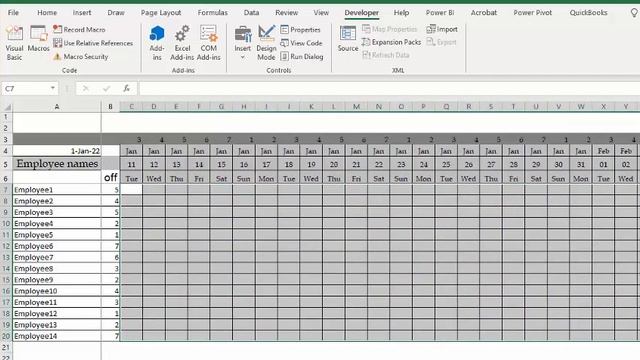Open the Add-ins button
The width and height of the screenshot is (640, 360).
click(157, 43)
